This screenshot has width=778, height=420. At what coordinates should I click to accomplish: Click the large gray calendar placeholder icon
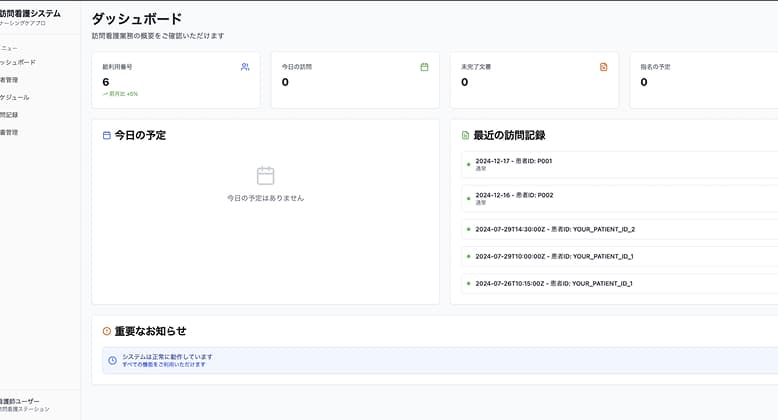coord(265,176)
